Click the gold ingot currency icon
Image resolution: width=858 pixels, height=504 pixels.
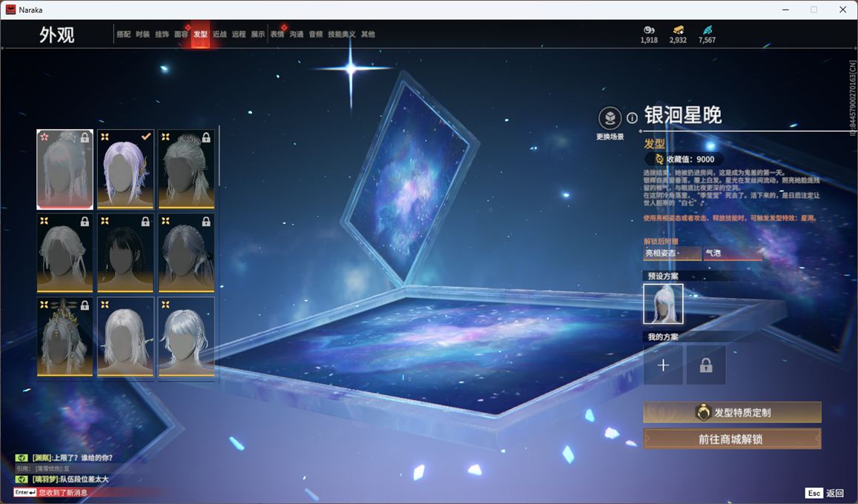click(x=678, y=30)
